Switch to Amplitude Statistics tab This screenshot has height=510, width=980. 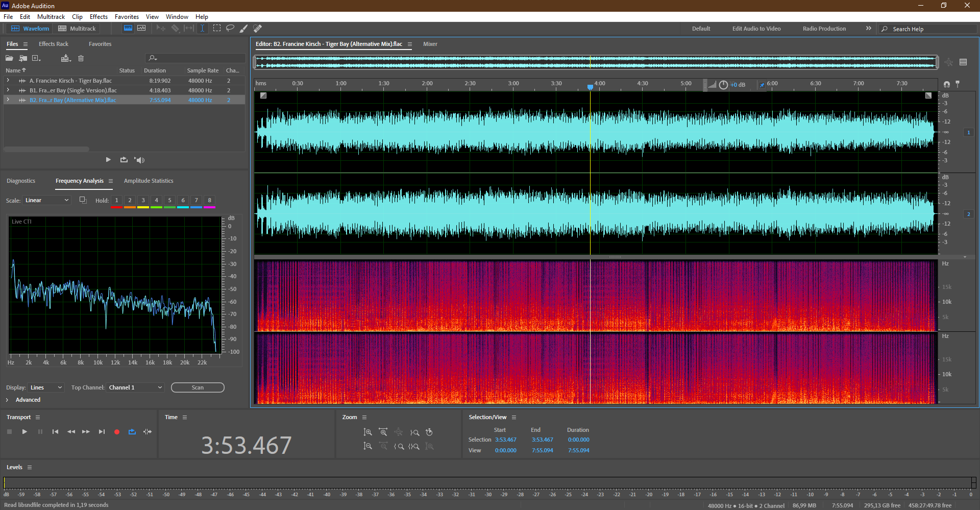click(x=149, y=181)
